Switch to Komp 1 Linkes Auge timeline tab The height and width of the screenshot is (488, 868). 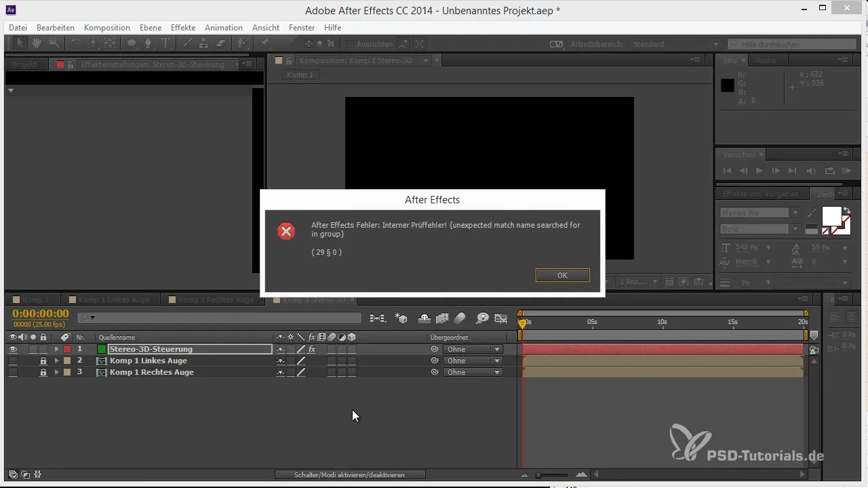[x=112, y=300]
